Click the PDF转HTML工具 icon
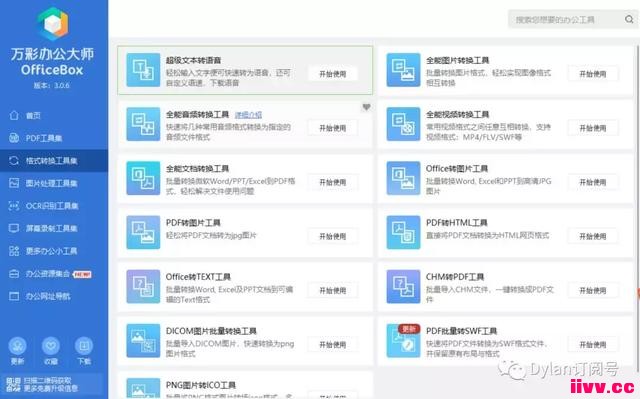 pyautogui.click(x=403, y=233)
